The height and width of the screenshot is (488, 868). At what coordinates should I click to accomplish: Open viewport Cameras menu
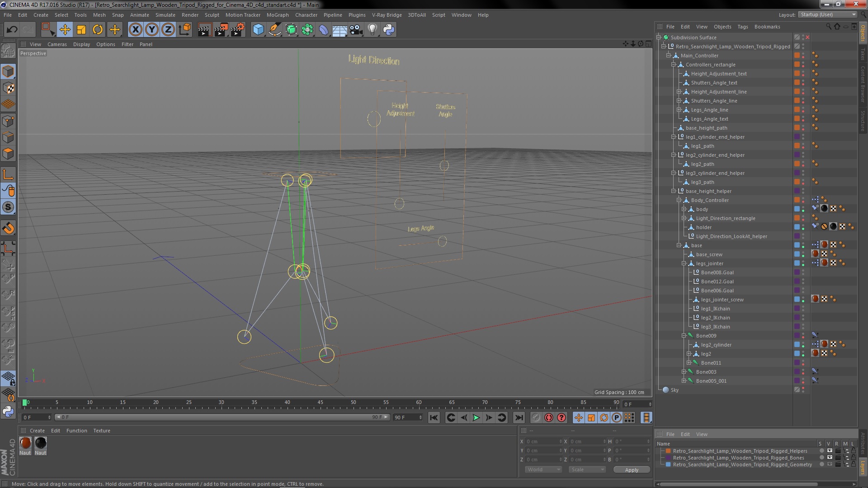[x=57, y=44]
